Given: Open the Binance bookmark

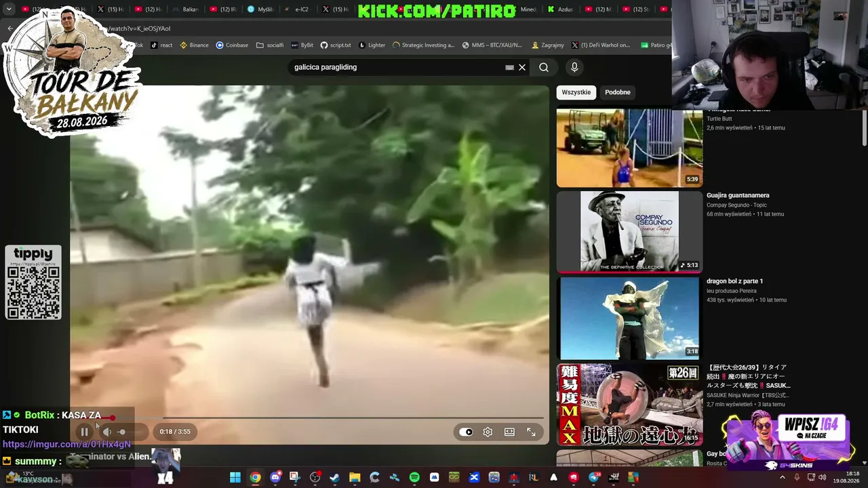Looking at the screenshot, I should [x=194, y=45].
